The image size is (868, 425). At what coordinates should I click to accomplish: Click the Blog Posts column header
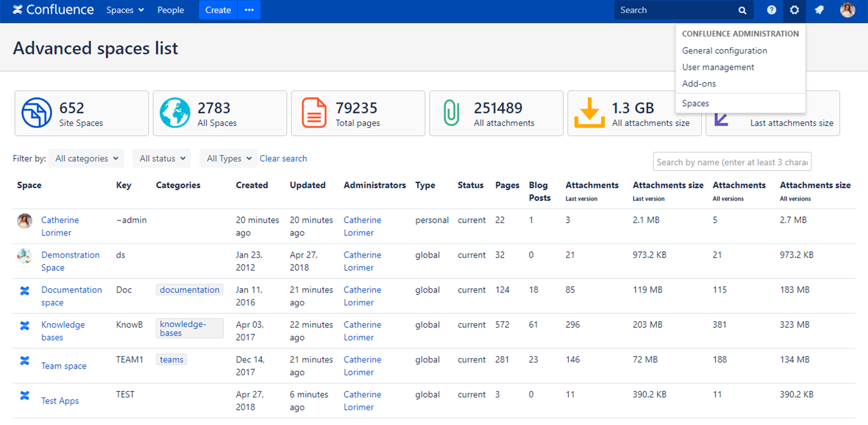click(540, 191)
